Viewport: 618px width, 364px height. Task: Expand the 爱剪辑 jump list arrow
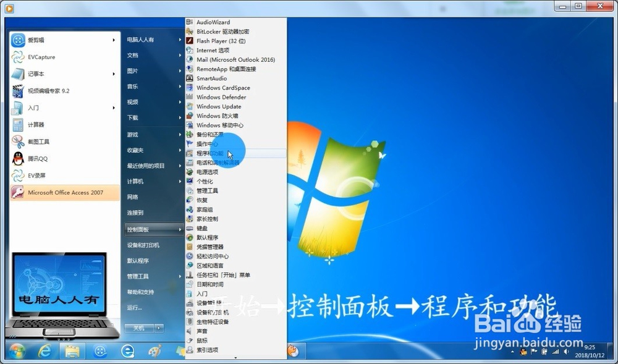(x=114, y=40)
